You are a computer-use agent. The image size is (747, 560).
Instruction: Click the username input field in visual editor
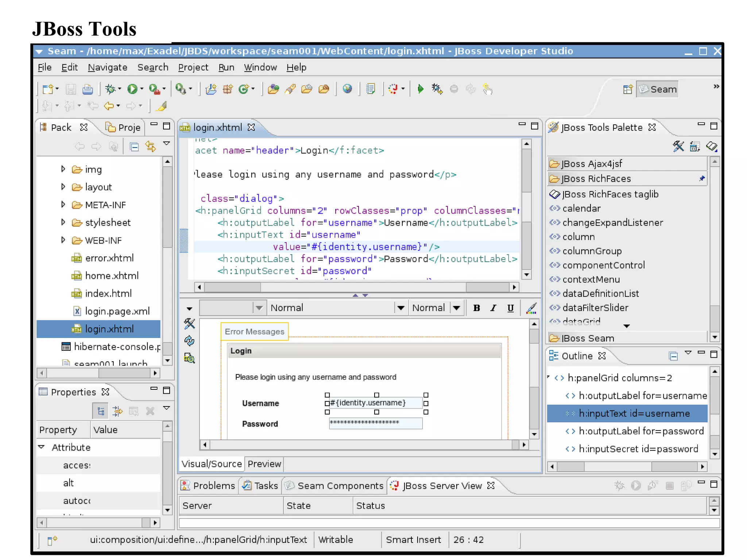coord(376,403)
